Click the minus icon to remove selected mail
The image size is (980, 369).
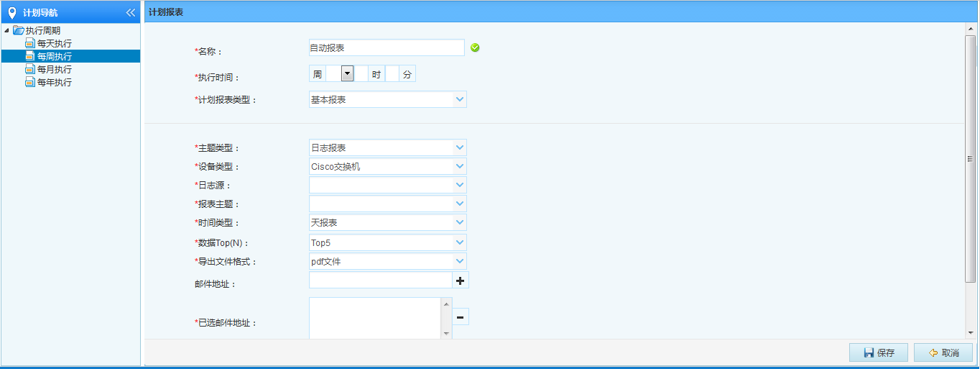460,316
